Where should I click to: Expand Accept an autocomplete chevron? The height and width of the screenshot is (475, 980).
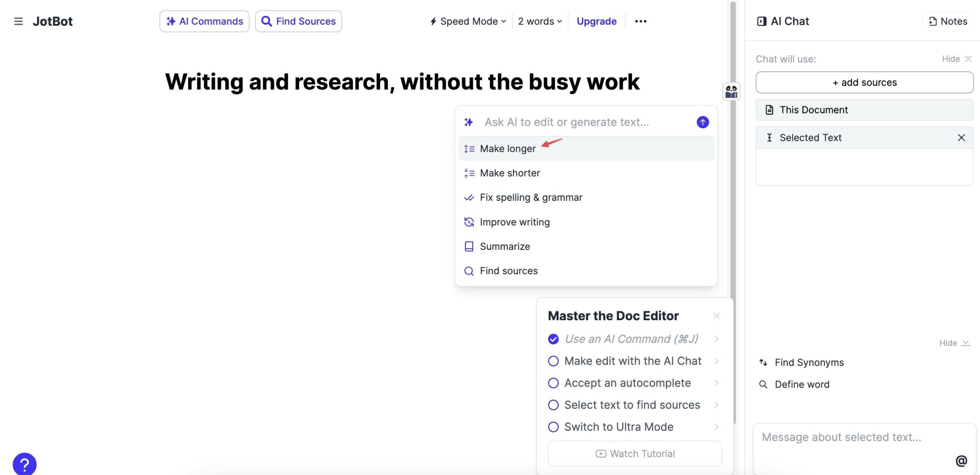[717, 383]
